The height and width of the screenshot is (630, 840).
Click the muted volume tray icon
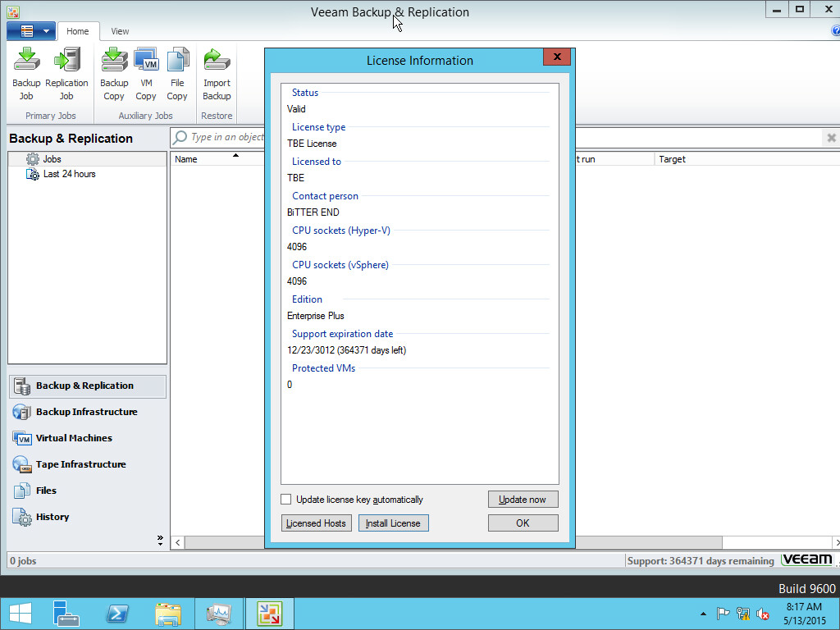coord(763,614)
